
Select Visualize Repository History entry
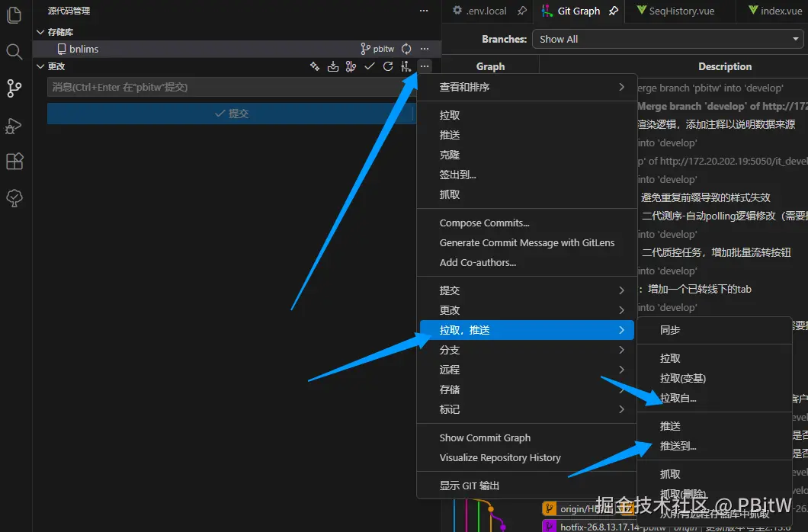click(527, 458)
